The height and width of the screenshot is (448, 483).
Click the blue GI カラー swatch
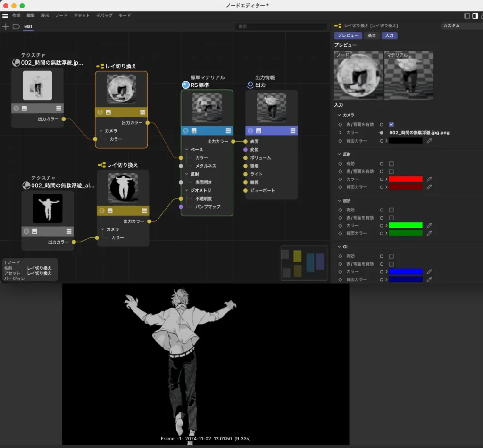click(405, 272)
